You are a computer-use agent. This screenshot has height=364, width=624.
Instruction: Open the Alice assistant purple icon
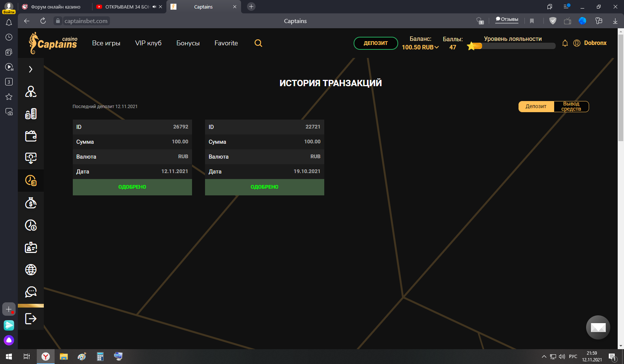point(9,340)
